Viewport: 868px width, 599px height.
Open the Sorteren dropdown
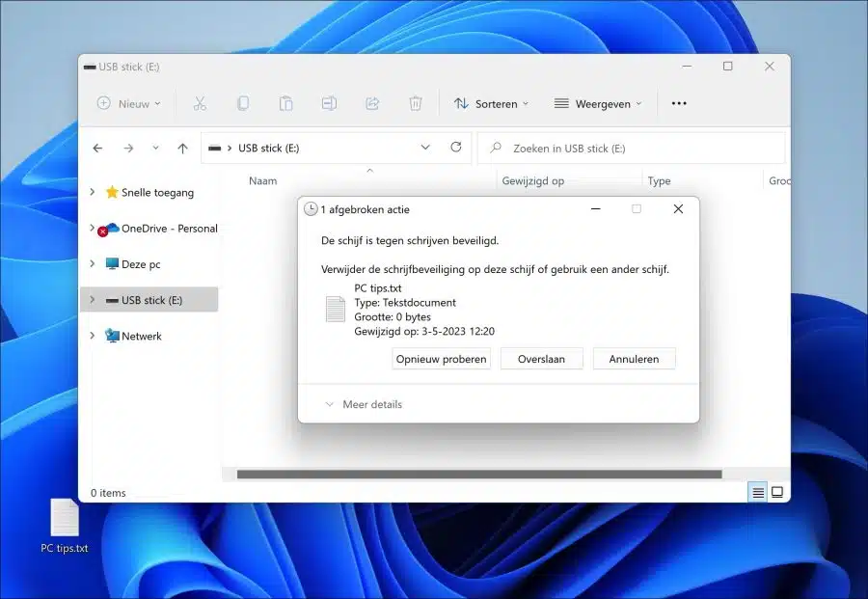(x=492, y=103)
